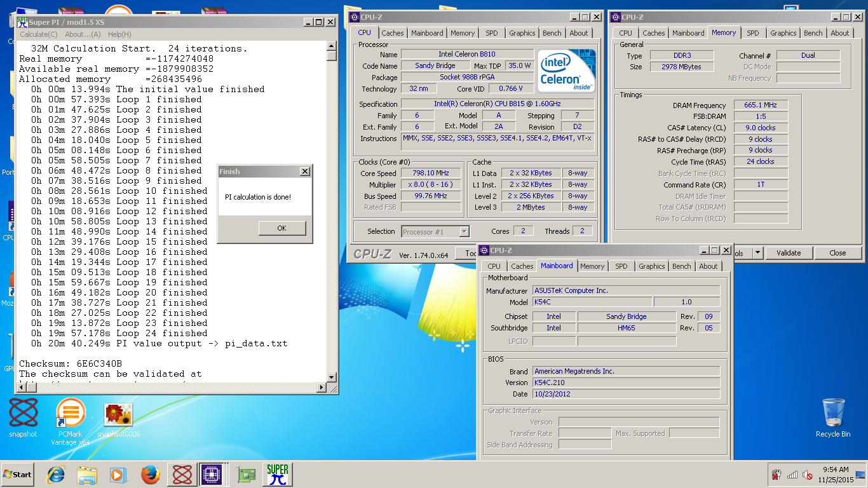Select Caches tab in left CPU-Z window
Image resolution: width=868 pixels, height=488 pixels.
pyautogui.click(x=393, y=33)
